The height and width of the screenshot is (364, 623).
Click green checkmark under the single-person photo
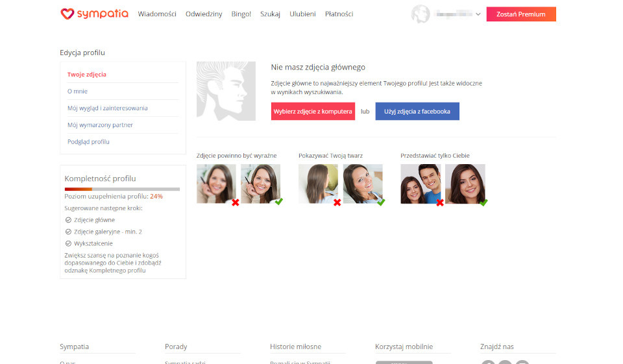click(483, 202)
